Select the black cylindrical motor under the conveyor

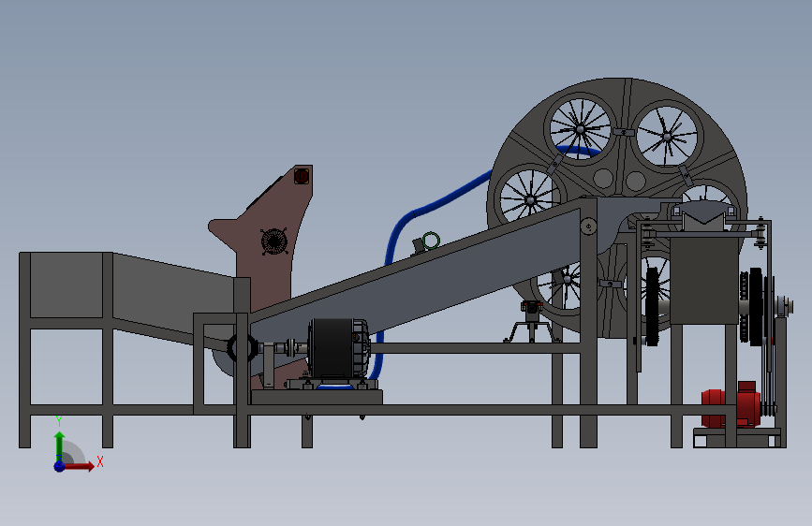339,347
